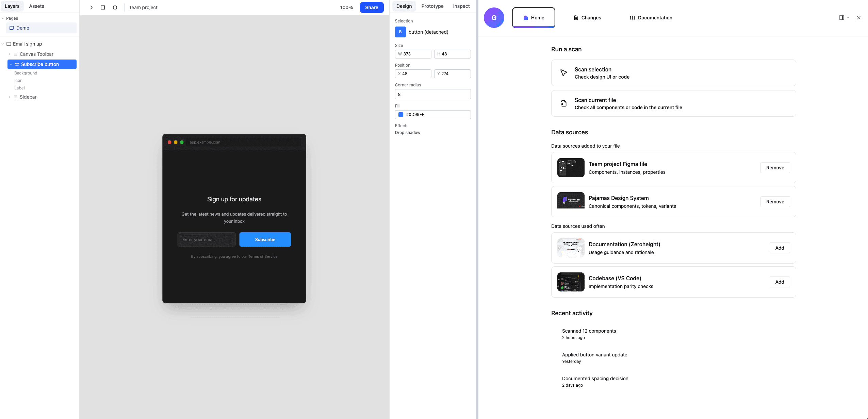Screen dimensions: 868x419
Task: Remove Pajamas Design System data source
Action: 775,202
